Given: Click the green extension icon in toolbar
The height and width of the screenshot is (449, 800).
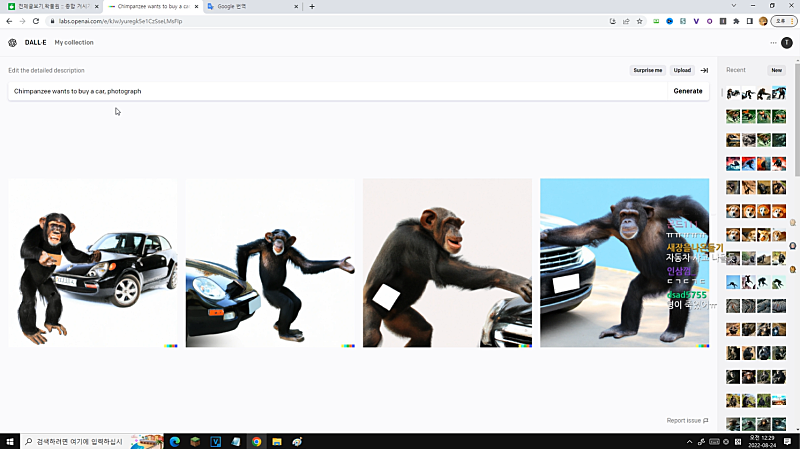Looking at the screenshot, I should point(656,21).
